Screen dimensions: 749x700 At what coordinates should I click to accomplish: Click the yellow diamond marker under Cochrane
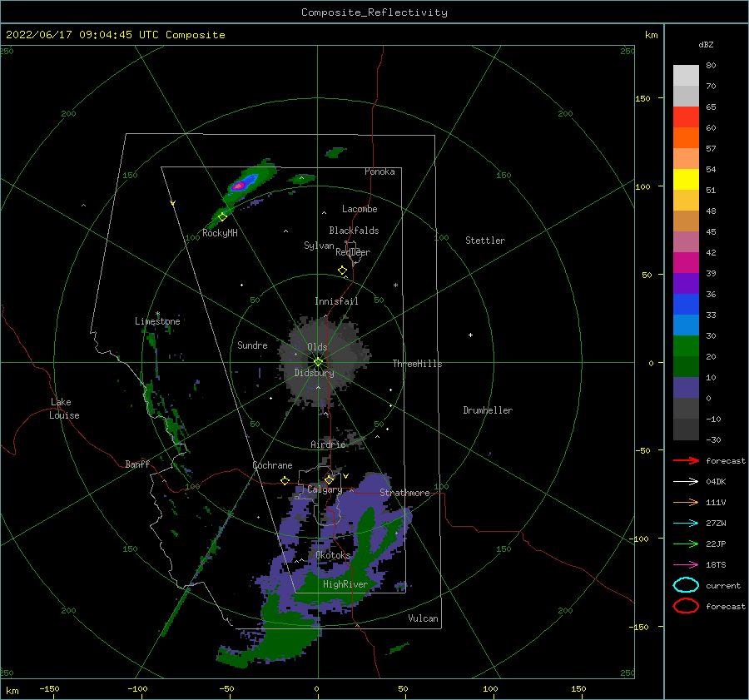pos(285,481)
